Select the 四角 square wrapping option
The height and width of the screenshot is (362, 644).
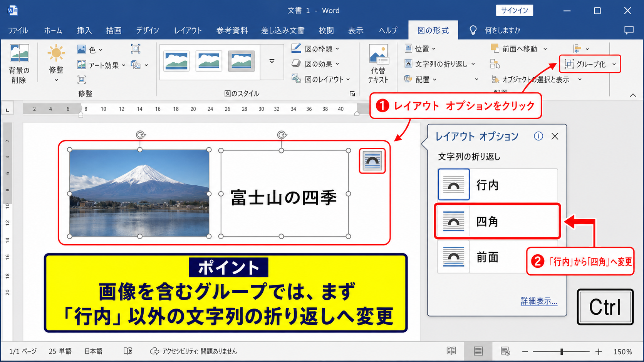(x=498, y=221)
